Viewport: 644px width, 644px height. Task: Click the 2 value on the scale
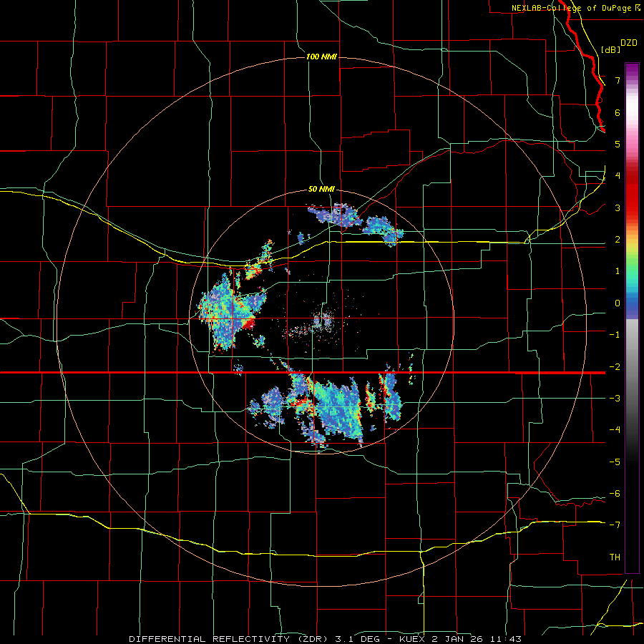tap(618, 240)
